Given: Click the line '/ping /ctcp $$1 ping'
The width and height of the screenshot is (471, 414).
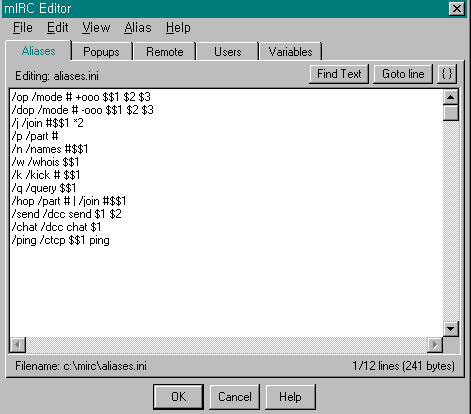Looking at the screenshot, I should coord(60,240).
